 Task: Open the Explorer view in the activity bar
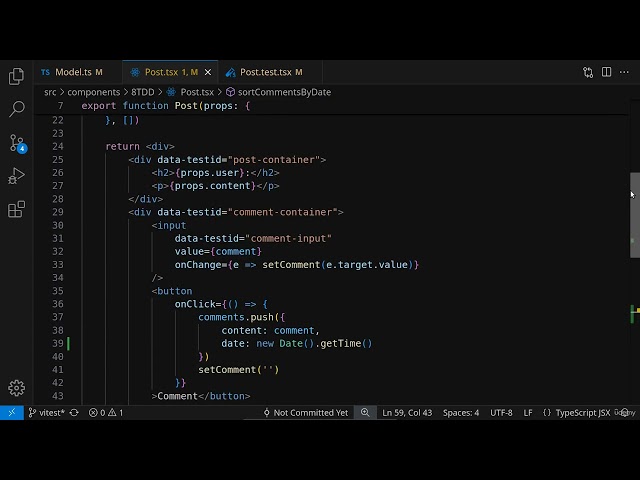16,76
